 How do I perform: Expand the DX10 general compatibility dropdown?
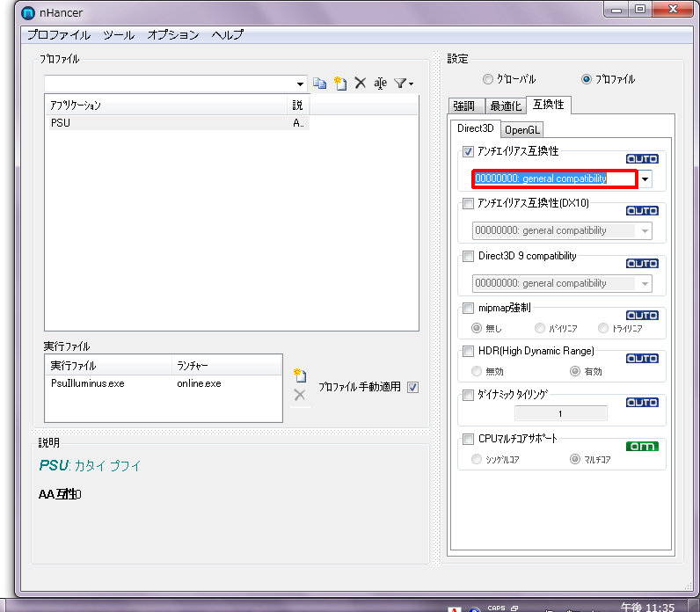pyautogui.click(x=645, y=230)
